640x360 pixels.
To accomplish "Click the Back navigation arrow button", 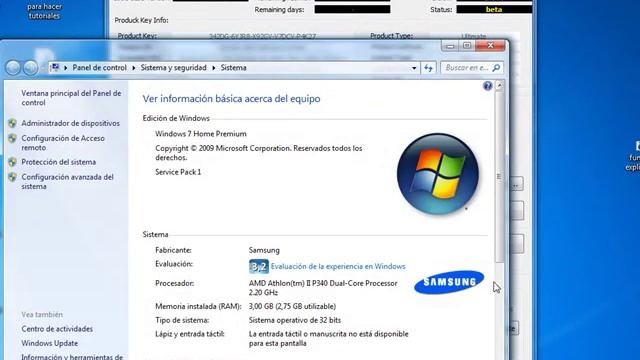I will click(x=13, y=68).
